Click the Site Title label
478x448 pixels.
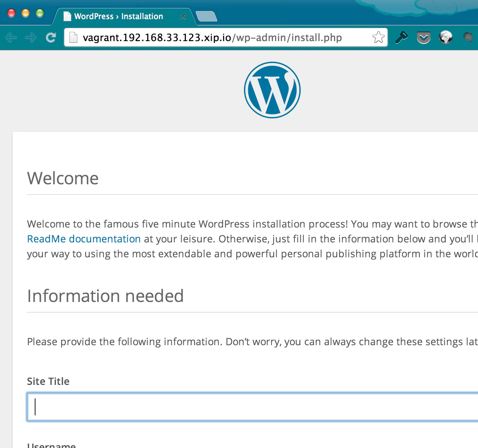48,381
